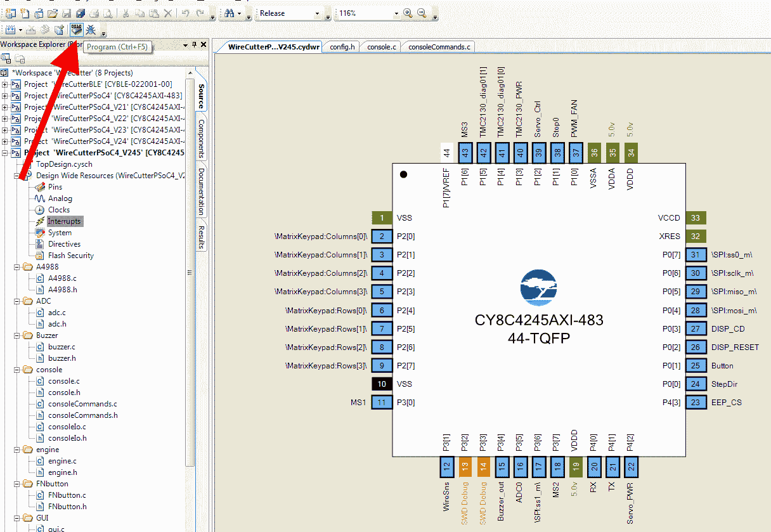Viewport: 771px width, 532px height.
Task: Open Workspace Explorer window position dropdown
Action: coord(186,44)
